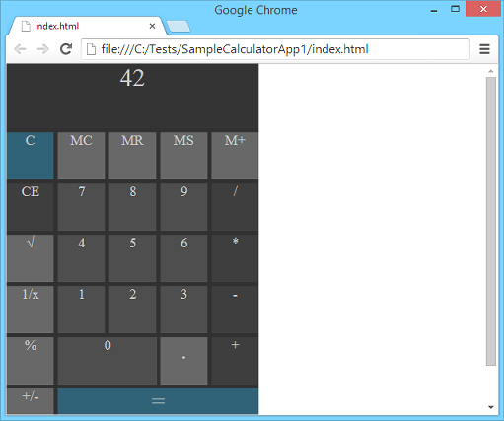Click the multiply asterisk key
Image resolution: width=504 pixels, height=421 pixels.
[235, 258]
